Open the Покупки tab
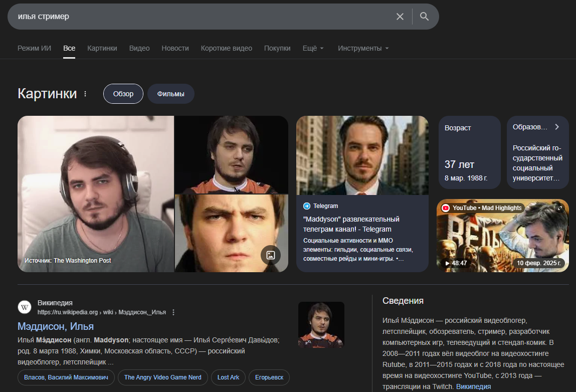This screenshot has height=392, width=576. tap(277, 48)
